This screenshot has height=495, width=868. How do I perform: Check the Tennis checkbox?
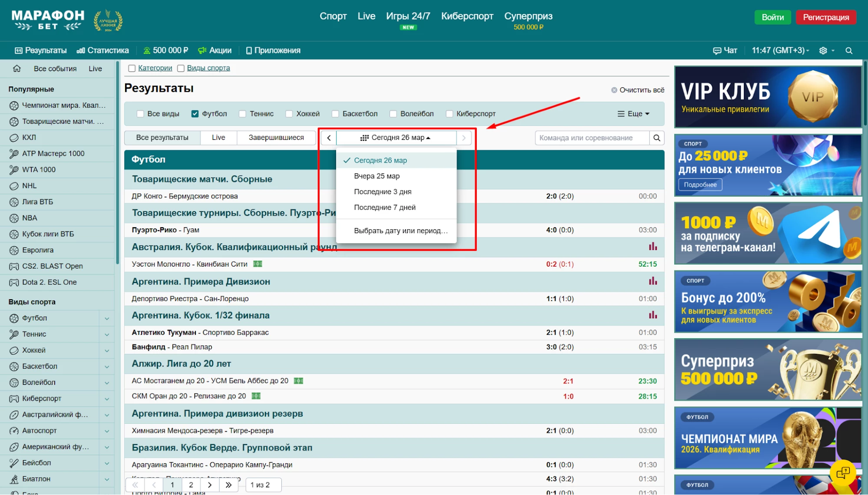242,114
